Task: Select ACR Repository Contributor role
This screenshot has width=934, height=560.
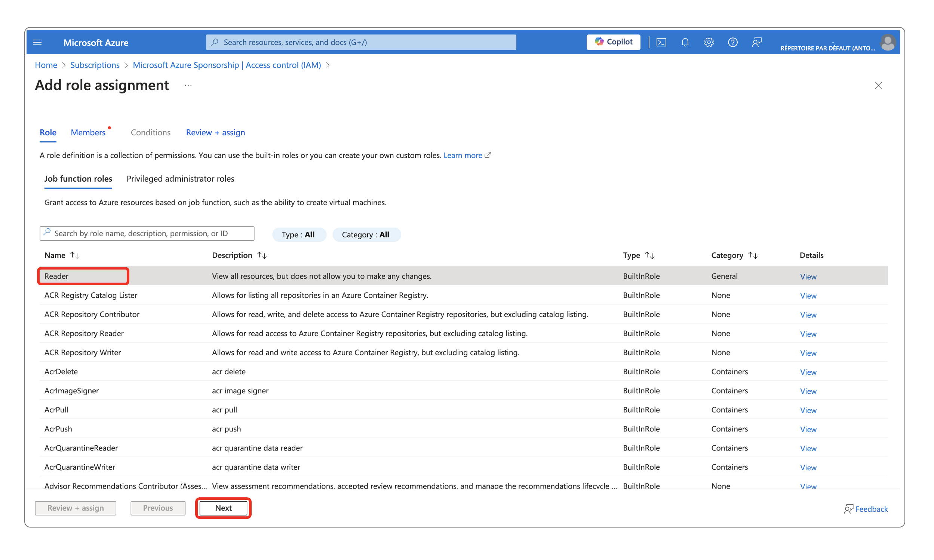Action: click(463, 314)
